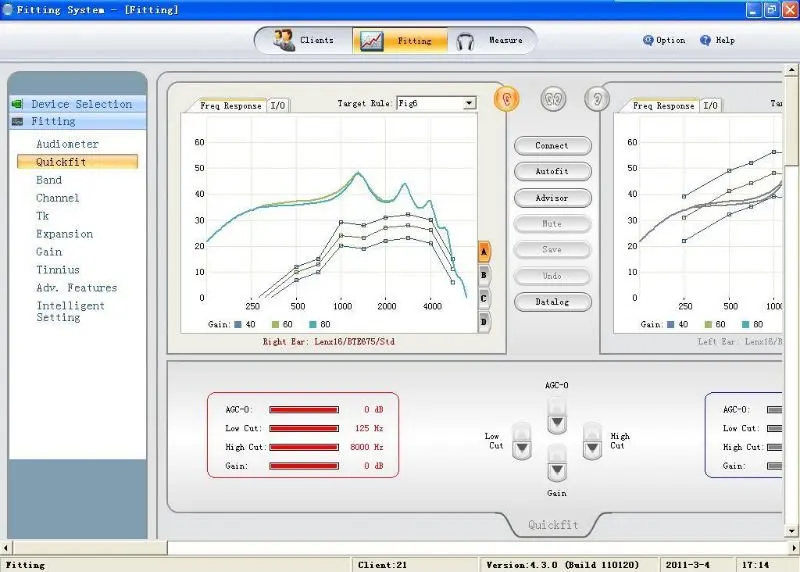Lower AGC-O with down arrow stepper
The width and height of the screenshot is (800, 572).
coord(557,421)
